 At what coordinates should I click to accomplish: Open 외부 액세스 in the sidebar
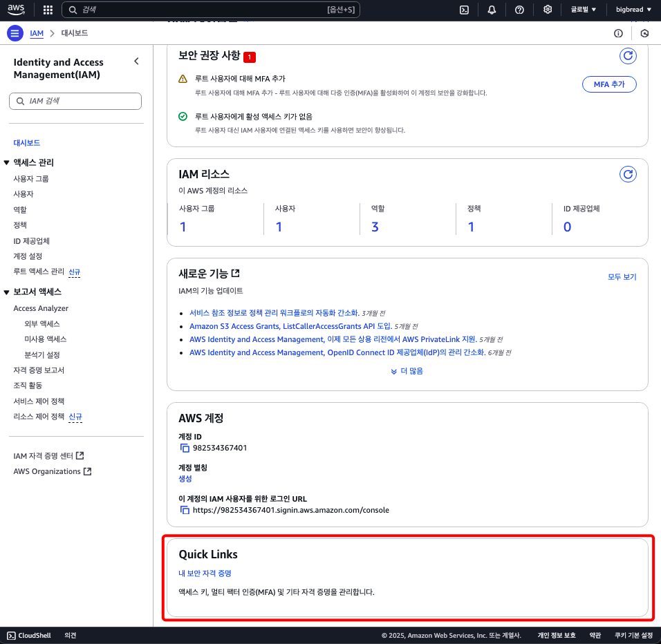coord(41,323)
